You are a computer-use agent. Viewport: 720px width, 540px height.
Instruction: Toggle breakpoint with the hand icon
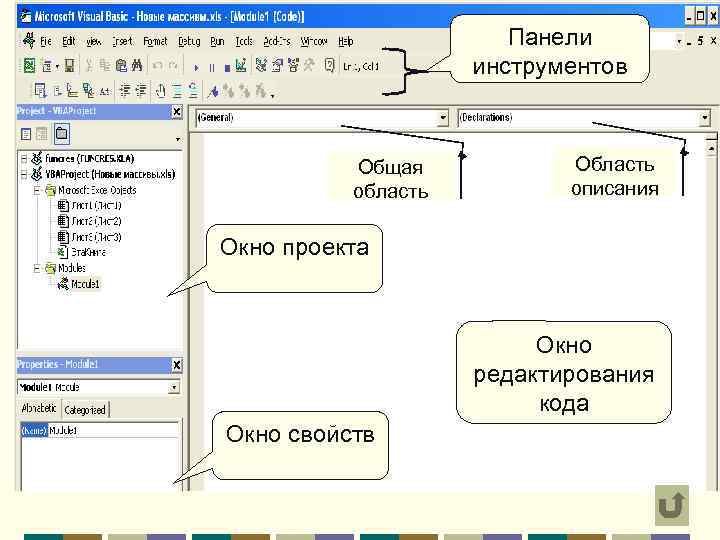pos(160,91)
